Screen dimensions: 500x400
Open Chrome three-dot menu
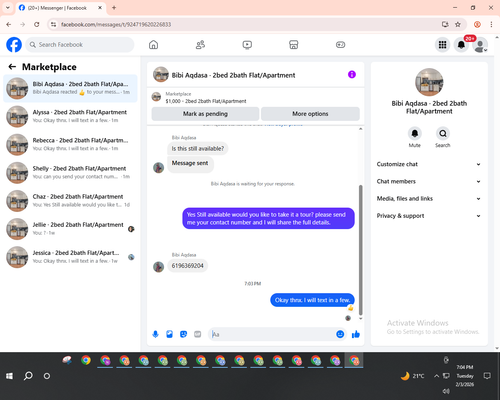[491, 24]
